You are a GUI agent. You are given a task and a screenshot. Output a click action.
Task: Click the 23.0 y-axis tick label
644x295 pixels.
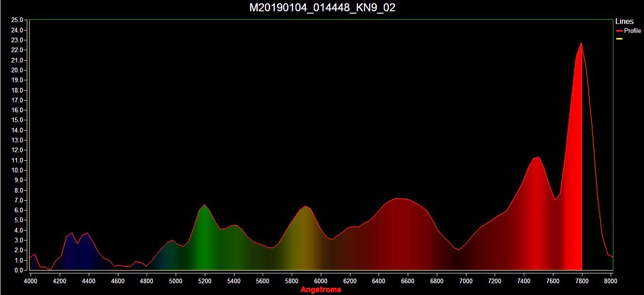[x=17, y=40]
